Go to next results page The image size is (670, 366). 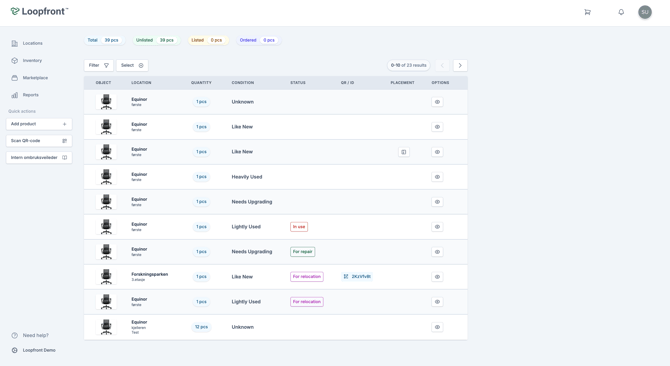[x=460, y=65]
